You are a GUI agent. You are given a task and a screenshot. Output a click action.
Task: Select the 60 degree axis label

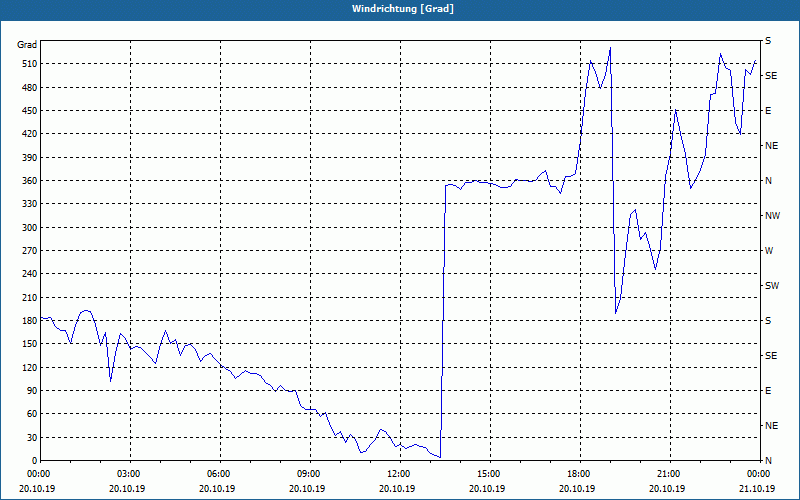pos(31,414)
